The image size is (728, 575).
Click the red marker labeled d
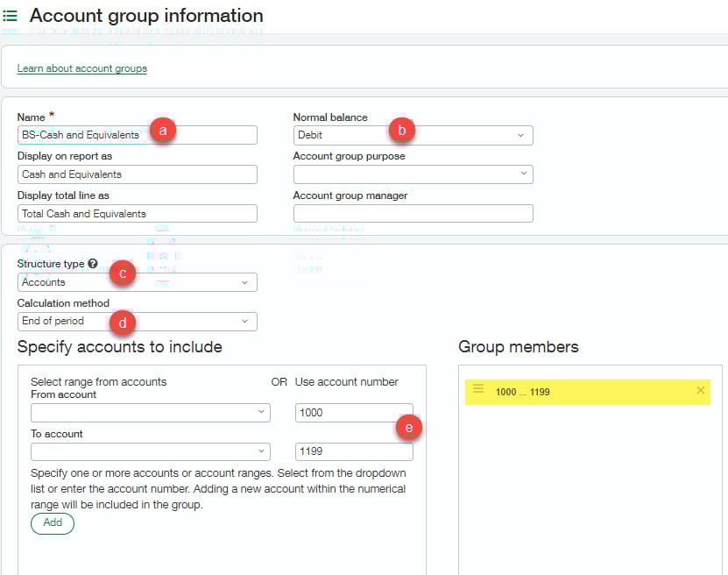tap(122, 323)
